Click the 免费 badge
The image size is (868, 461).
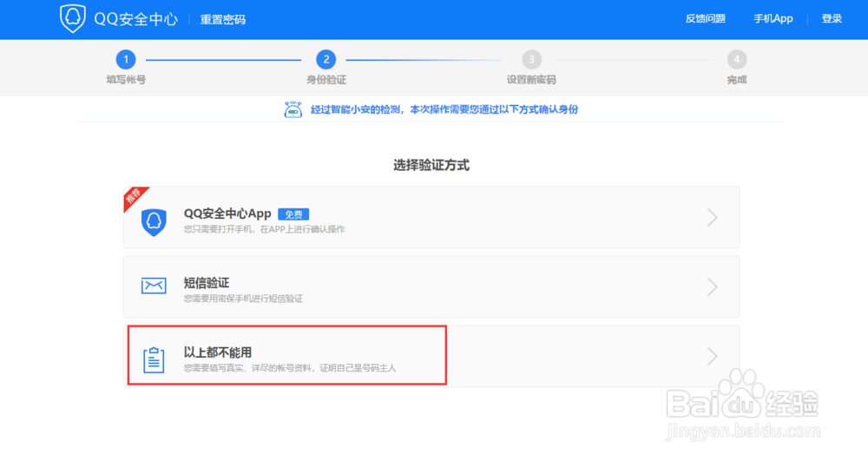pyautogui.click(x=293, y=214)
